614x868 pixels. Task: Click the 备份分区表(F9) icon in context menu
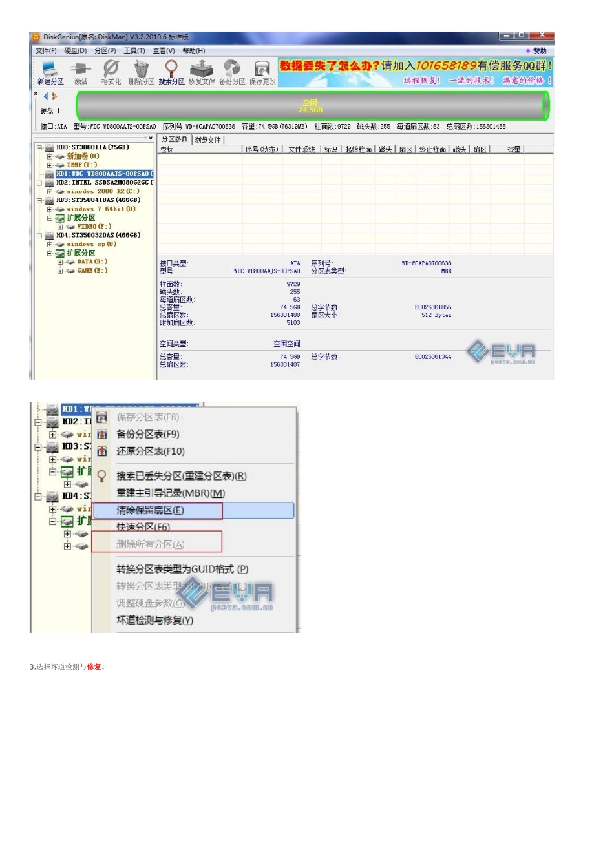coord(101,435)
